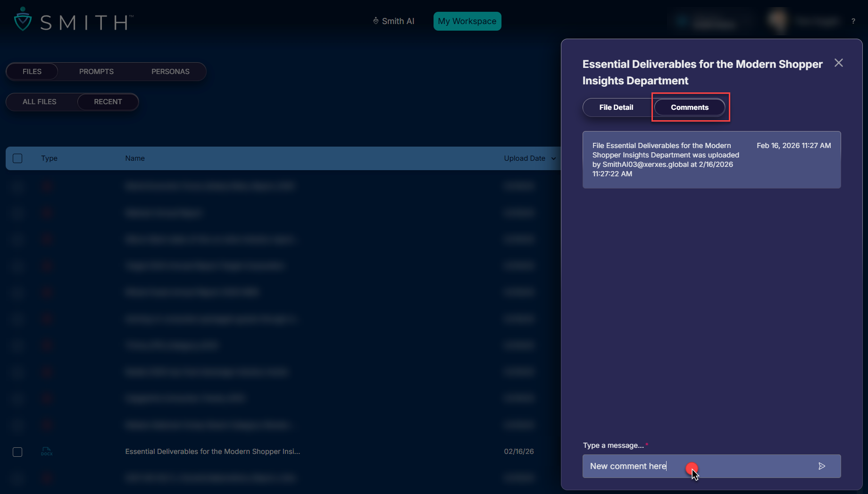Viewport: 868px width, 494px height.
Task: Toggle the select-all checkbox in table header
Action: [17, 158]
